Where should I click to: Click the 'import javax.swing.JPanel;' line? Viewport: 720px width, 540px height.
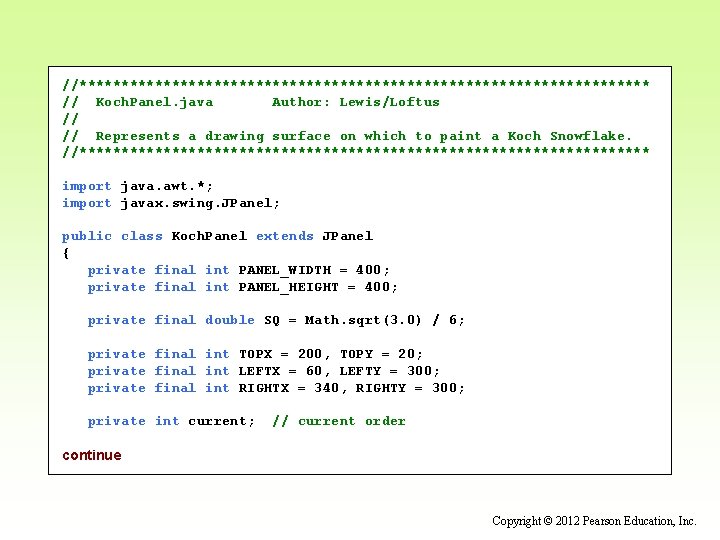pos(171,203)
